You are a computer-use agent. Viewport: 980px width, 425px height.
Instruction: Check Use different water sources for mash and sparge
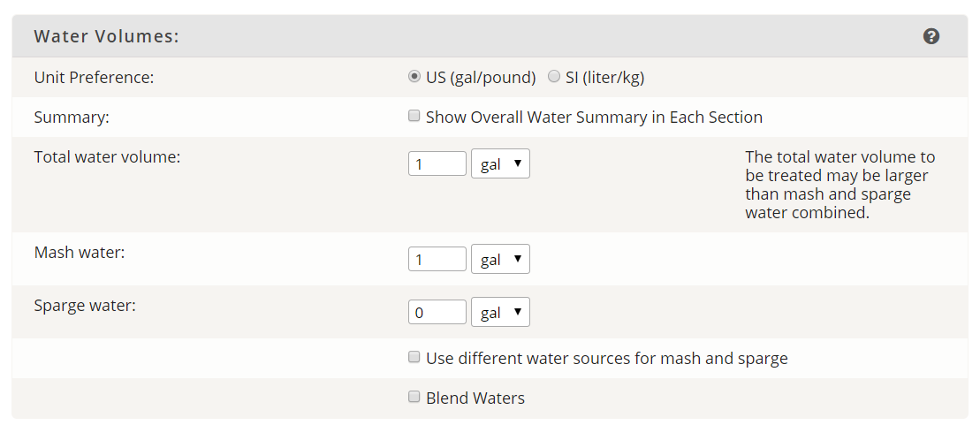[414, 357]
